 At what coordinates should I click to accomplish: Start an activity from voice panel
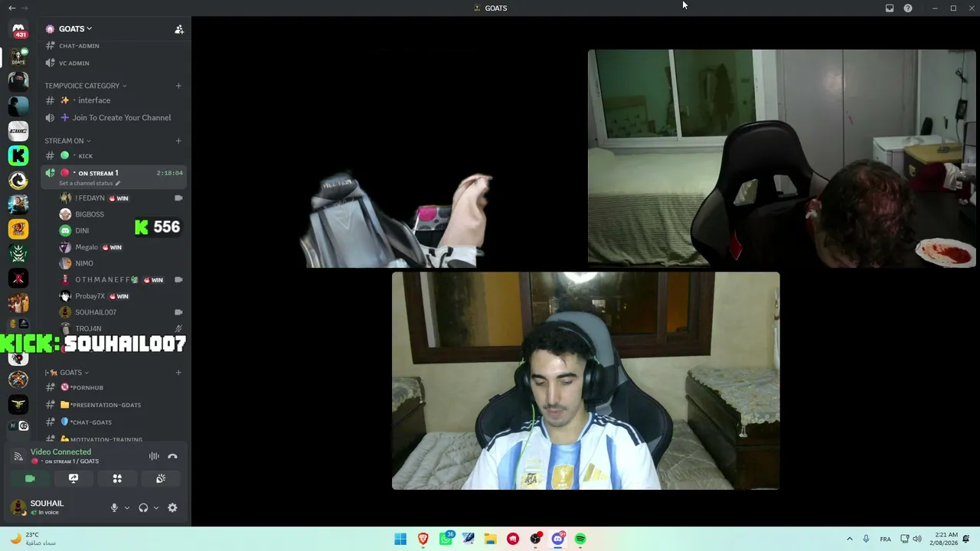point(117,478)
